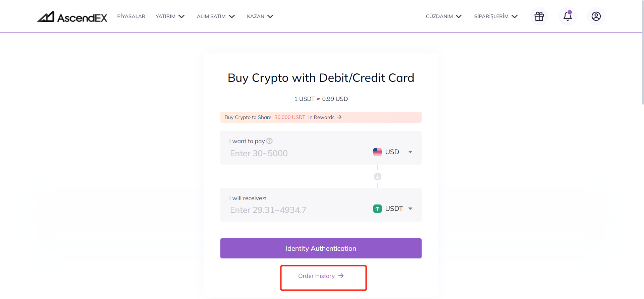Viewport: 644px width, 299px height.
Task: Open the SİPARİŞLERİM menu
Action: pos(496,16)
